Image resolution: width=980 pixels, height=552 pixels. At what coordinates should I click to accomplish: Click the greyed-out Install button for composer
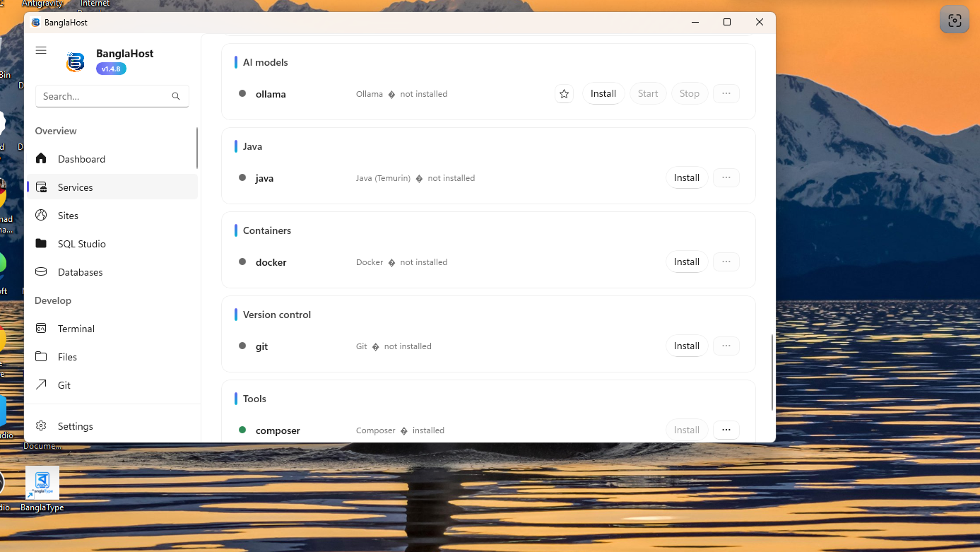pyautogui.click(x=687, y=430)
